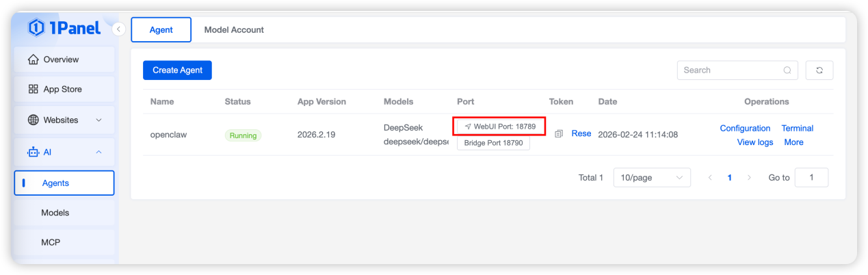Open Overview from the house icon
The width and height of the screenshot is (868, 275).
click(x=33, y=60)
